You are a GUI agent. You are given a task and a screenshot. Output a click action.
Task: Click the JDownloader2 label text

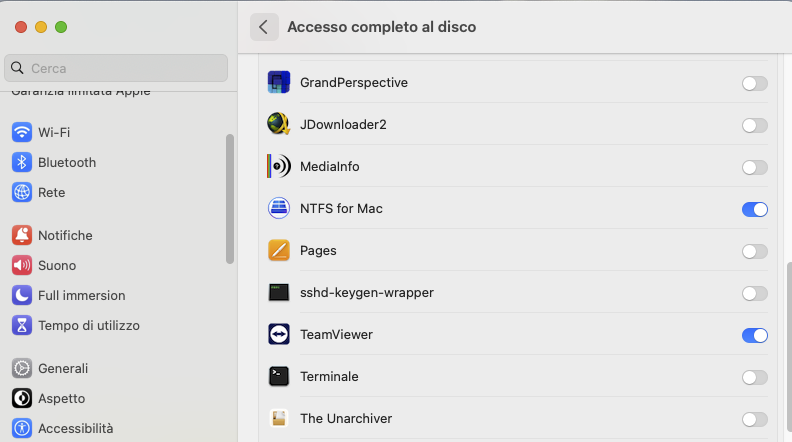(343, 124)
